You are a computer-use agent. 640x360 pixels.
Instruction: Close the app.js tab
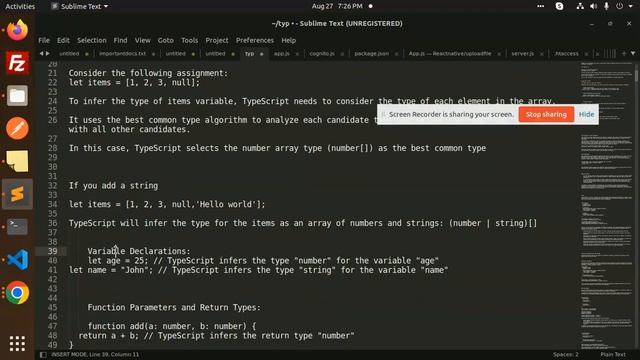pyautogui.click(x=297, y=54)
